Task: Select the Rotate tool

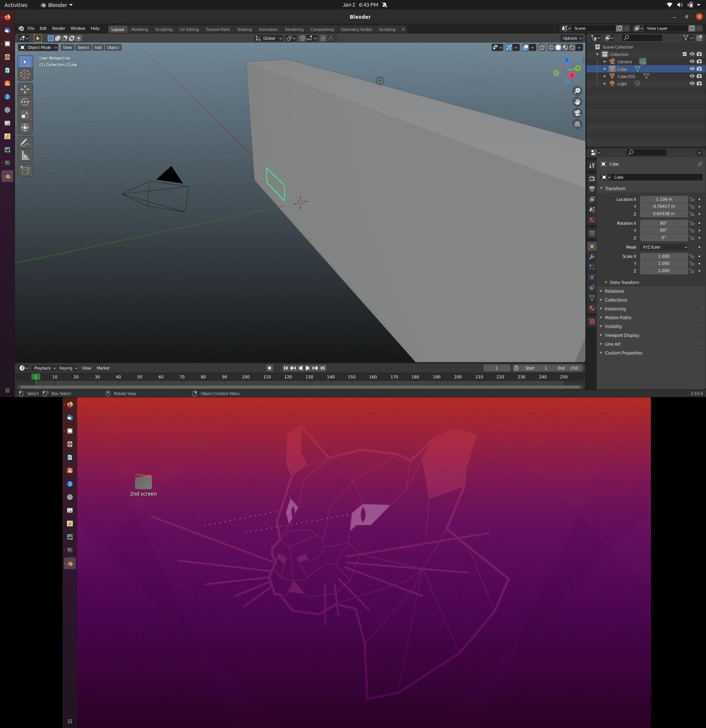Action: [x=25, y=102]
